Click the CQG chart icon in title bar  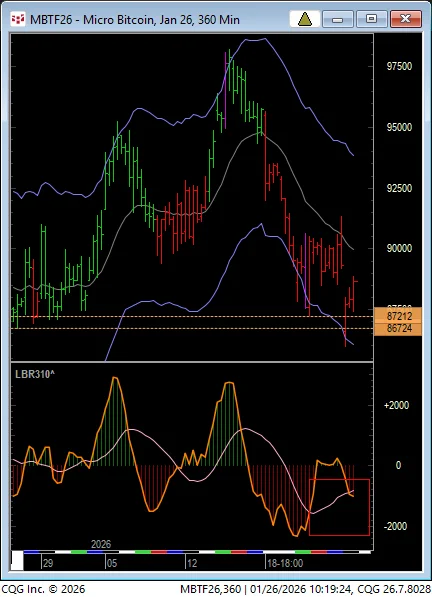[18, 19]
